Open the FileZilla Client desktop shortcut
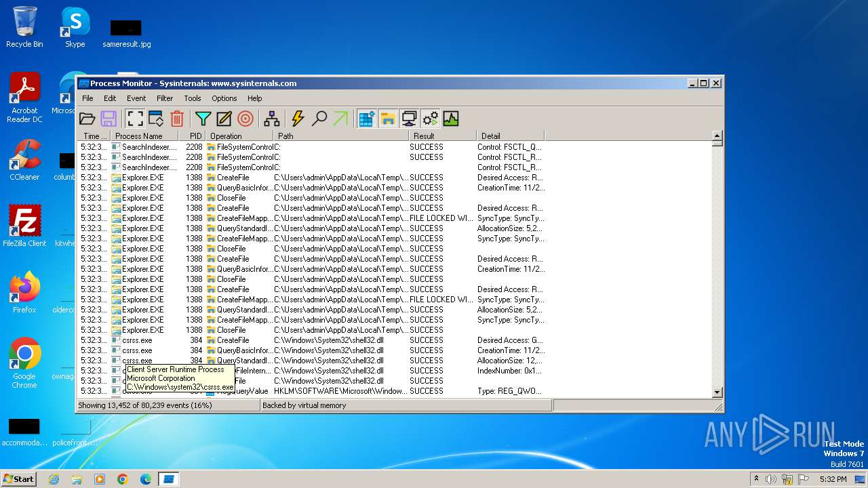868x488 pixels. [24, 226]
